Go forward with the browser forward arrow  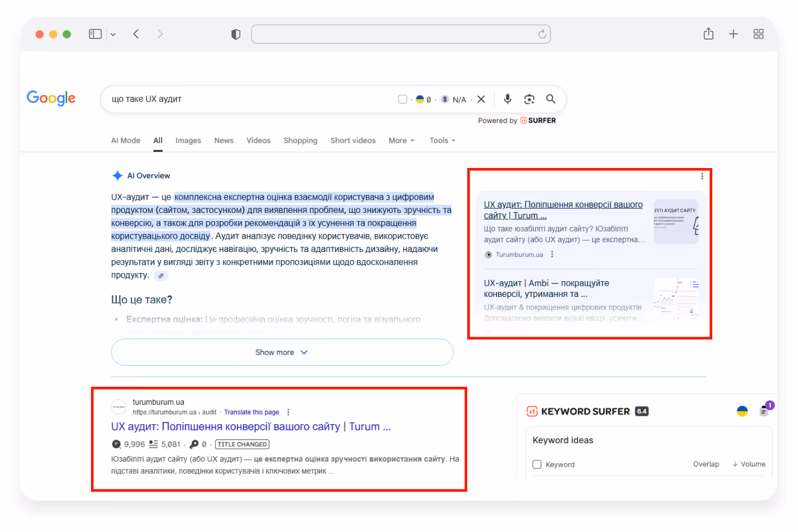[160, 34]
